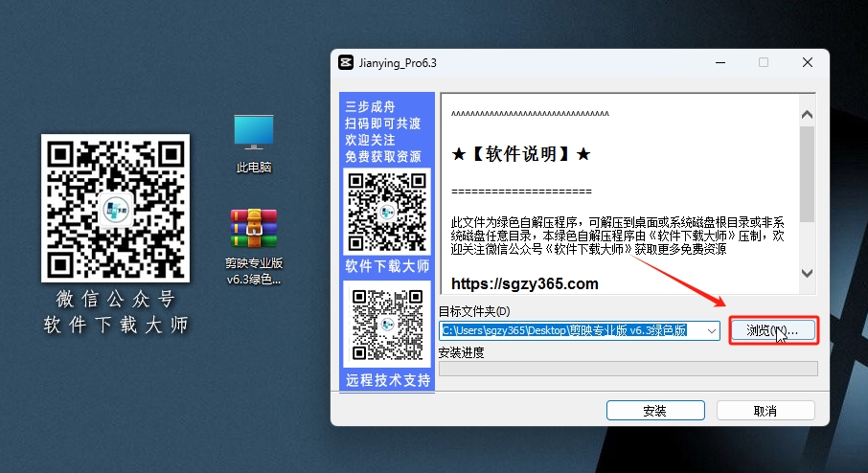This screenshot has width=868, height=473.
Task: Minimize the Jianying_Pro6.3 window
Action: [x=720, y=62]
